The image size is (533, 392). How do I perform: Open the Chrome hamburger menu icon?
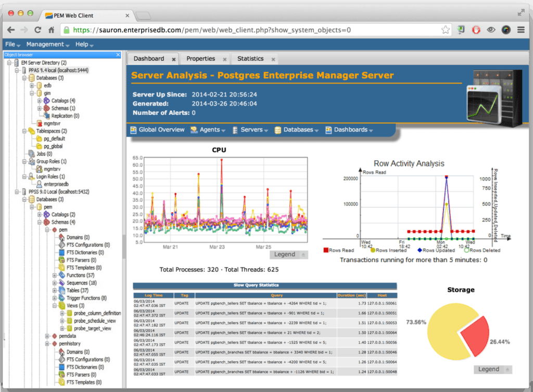point(520,30)
